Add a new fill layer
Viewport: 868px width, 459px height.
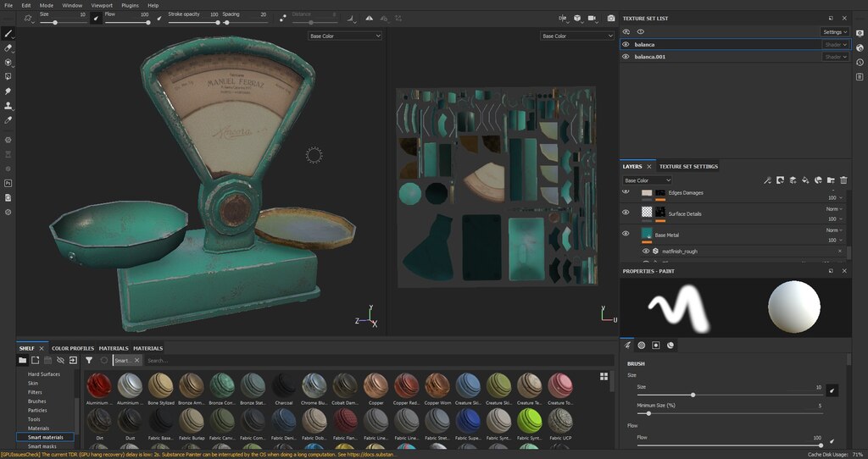pyautogui.click(x=805, y=180)
